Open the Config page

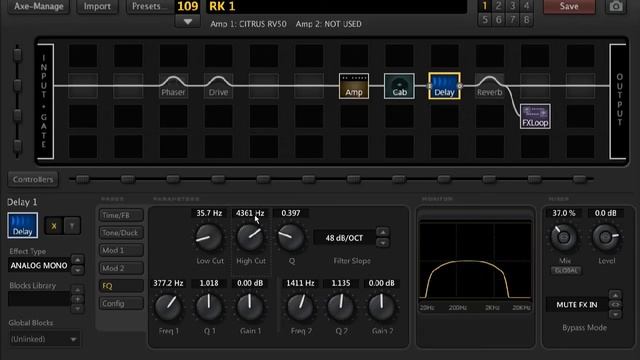pyautogui.click(x=121, y=303)
